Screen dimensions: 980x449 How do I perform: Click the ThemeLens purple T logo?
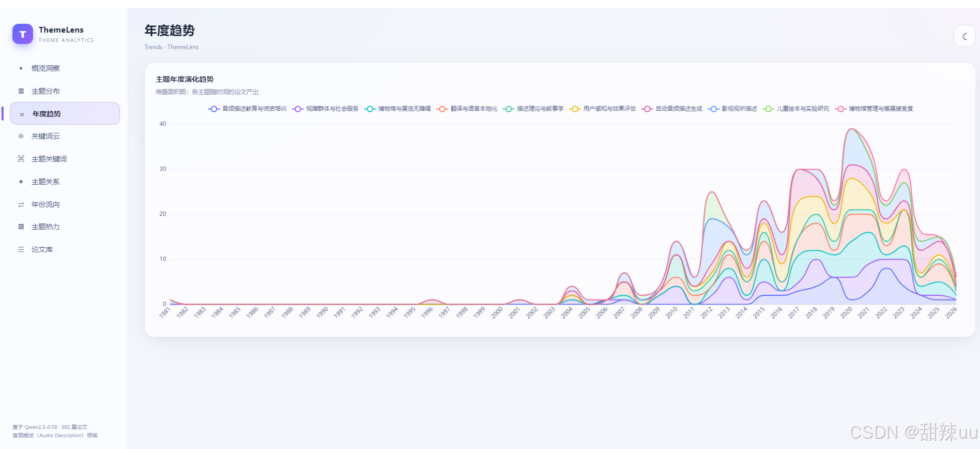click(23, 34)
